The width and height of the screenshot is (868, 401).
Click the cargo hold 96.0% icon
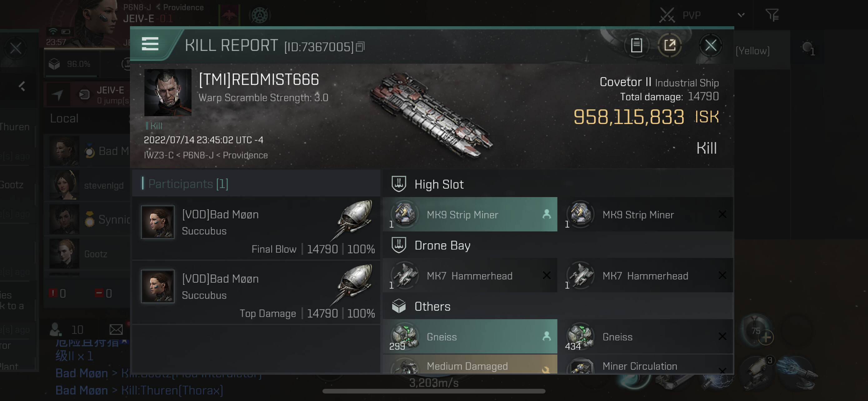54,64
